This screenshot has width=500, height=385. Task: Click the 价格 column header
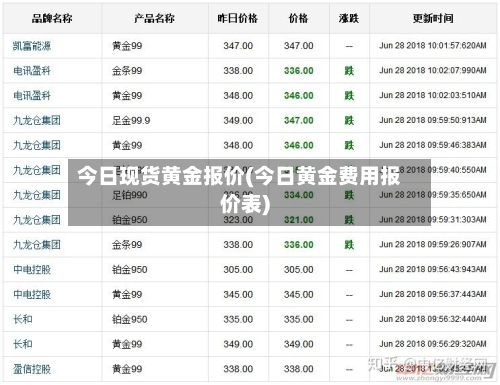[298, 18]
